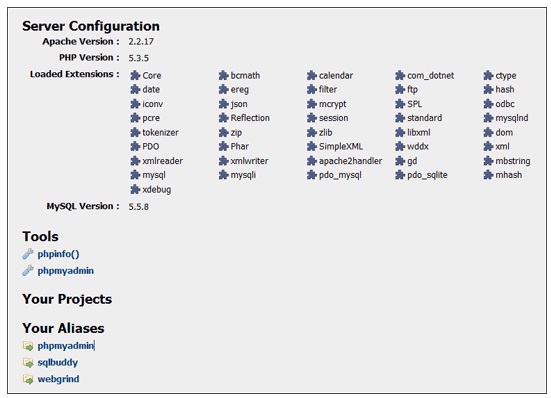Open the webgrind alias link
The height and width of the screenshot is (398, 551).
(x=58, y=379)
